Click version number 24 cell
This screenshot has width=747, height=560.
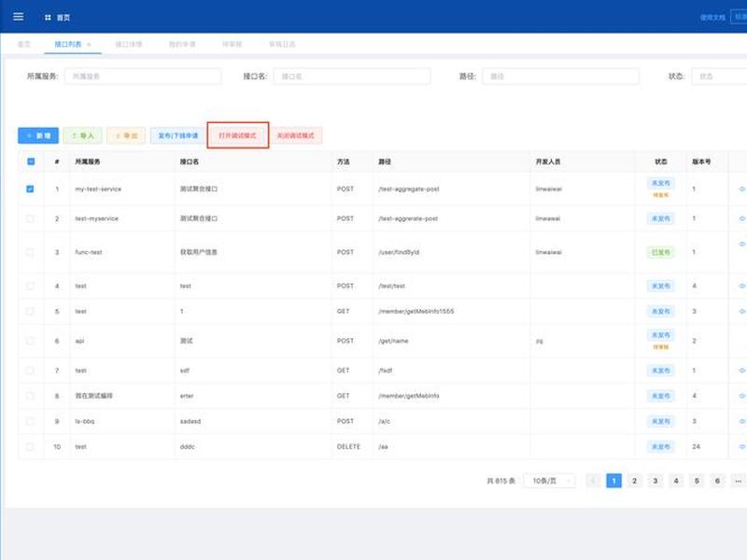click(696, 447)
